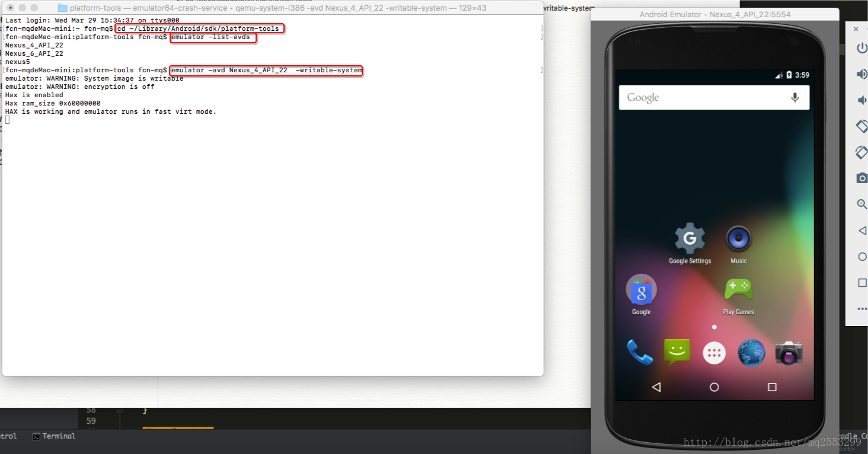The width and height of the screenshot is (868, 454).
Task: Open the Google folder on home screen
Action: pyautogui.click(x=641, y=295)
